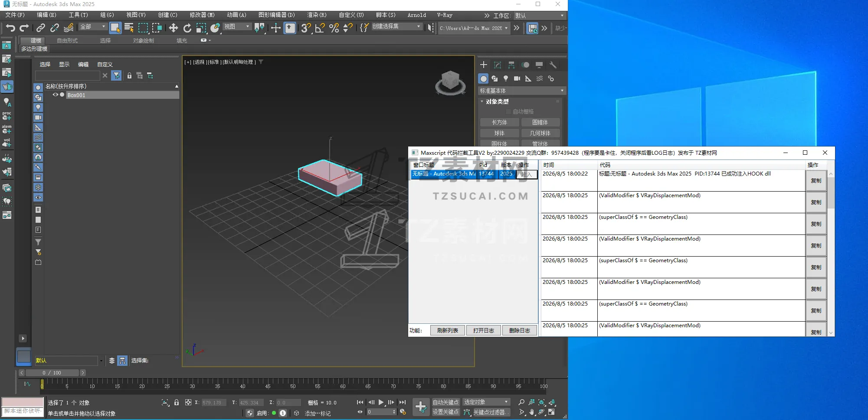This screenshot has width=868, height=420.
Task: Toggle the Selection Lock padlock in status bar
Action: pyautogui.click(x=177, y=403)
